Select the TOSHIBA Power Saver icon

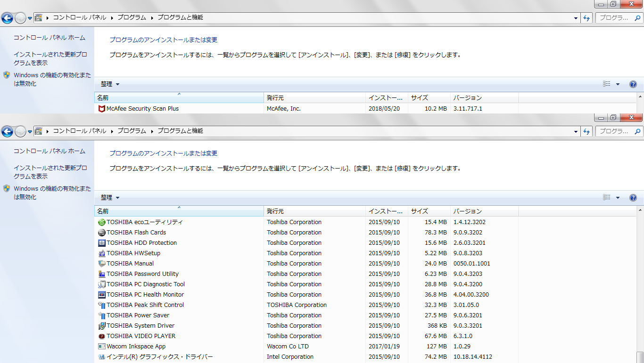(101, 315)
